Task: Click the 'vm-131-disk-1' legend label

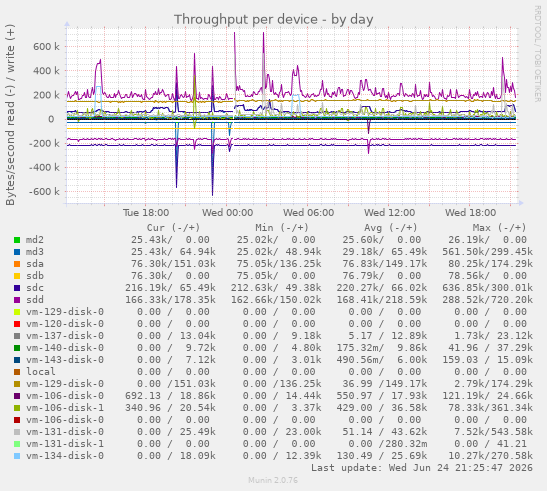Action: click(65, 444)
